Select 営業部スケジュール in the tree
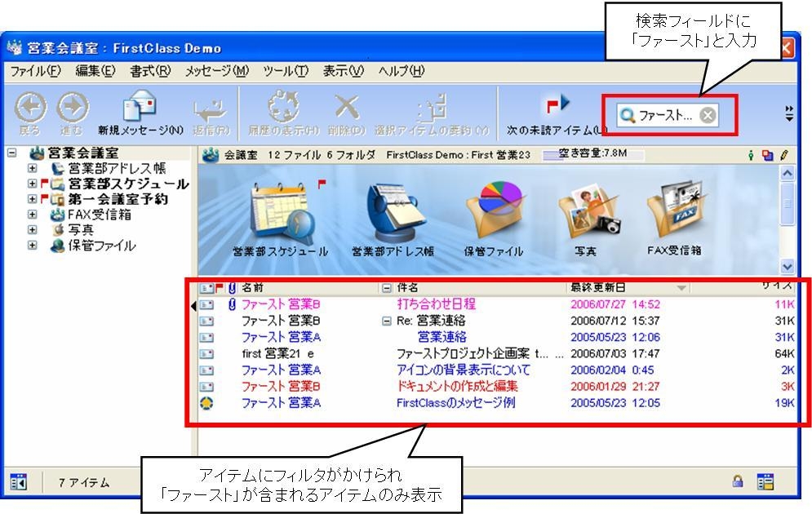This screenshot has width=812, height=514. 128,184
